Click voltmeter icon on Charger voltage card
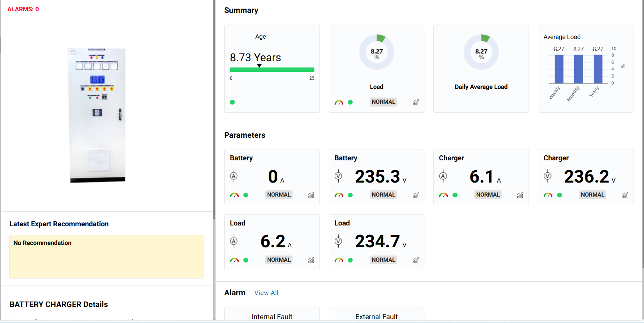 [x=548, y=176]
